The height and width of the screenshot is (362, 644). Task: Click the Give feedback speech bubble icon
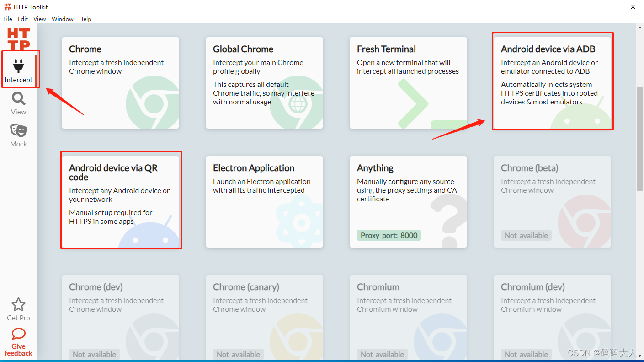18,334
